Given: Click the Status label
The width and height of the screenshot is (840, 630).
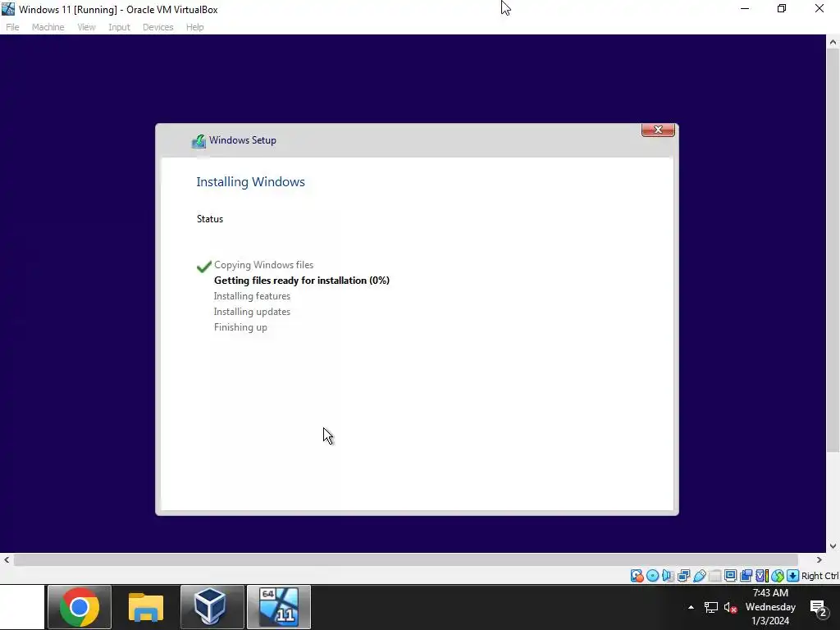Looking at the screenshot, I should click(209, 218).
